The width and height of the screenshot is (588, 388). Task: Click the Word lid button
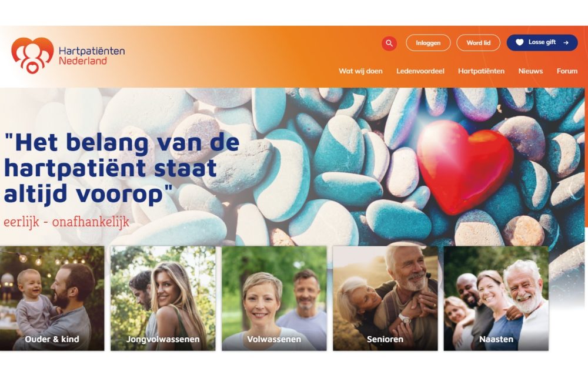coord(478,43)
